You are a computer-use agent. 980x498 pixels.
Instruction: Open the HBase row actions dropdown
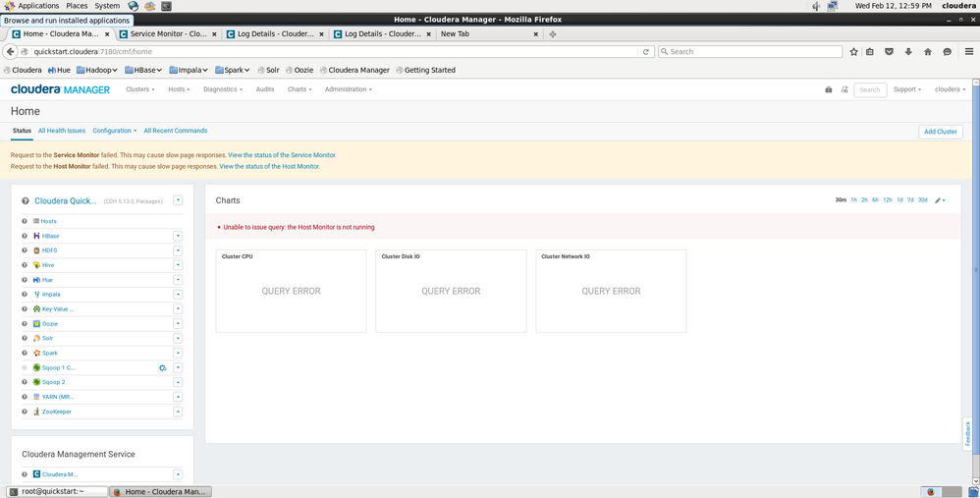pyautogui.click(x=178, y=236)
